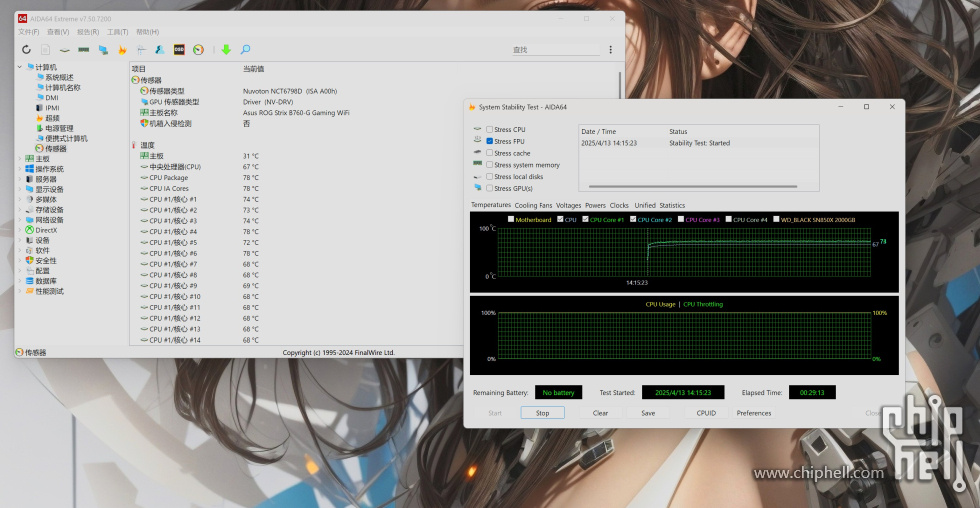The image size is (980, 508).
Task: Select the DirectX entry in sidebar
Action: [x=46, y=230]
